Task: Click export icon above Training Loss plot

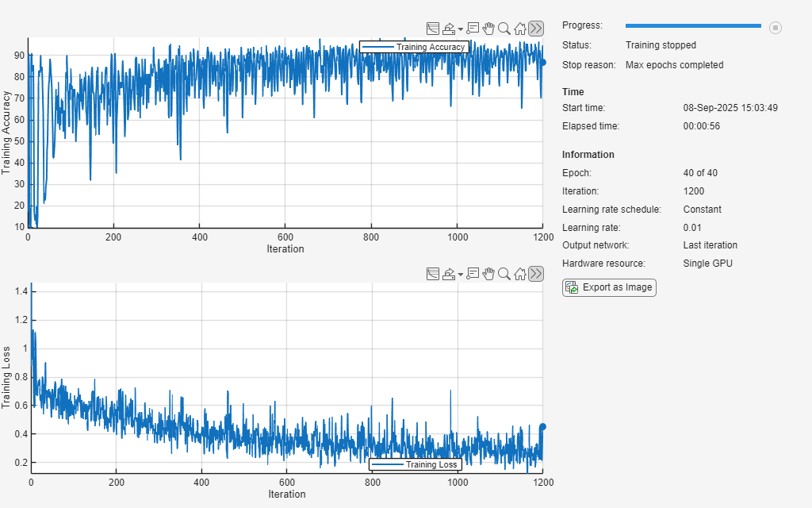Action: [x=449, y=274]
